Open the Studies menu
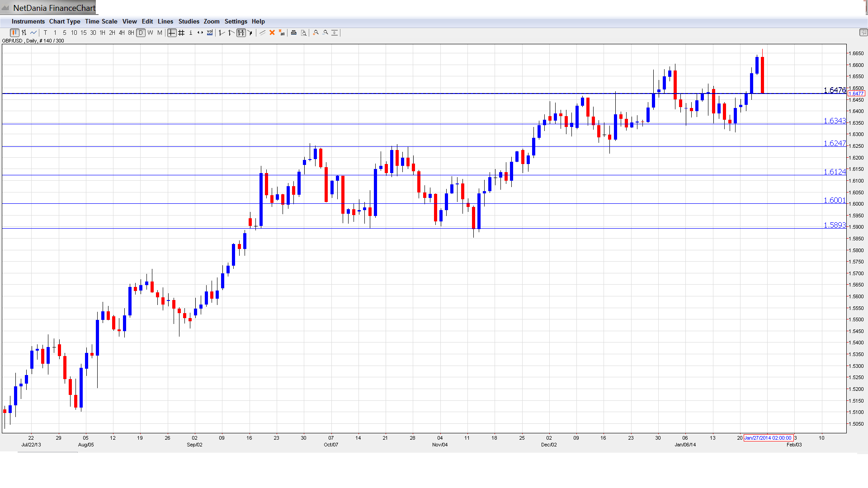 pyautogui.click(x=189, y=21)
